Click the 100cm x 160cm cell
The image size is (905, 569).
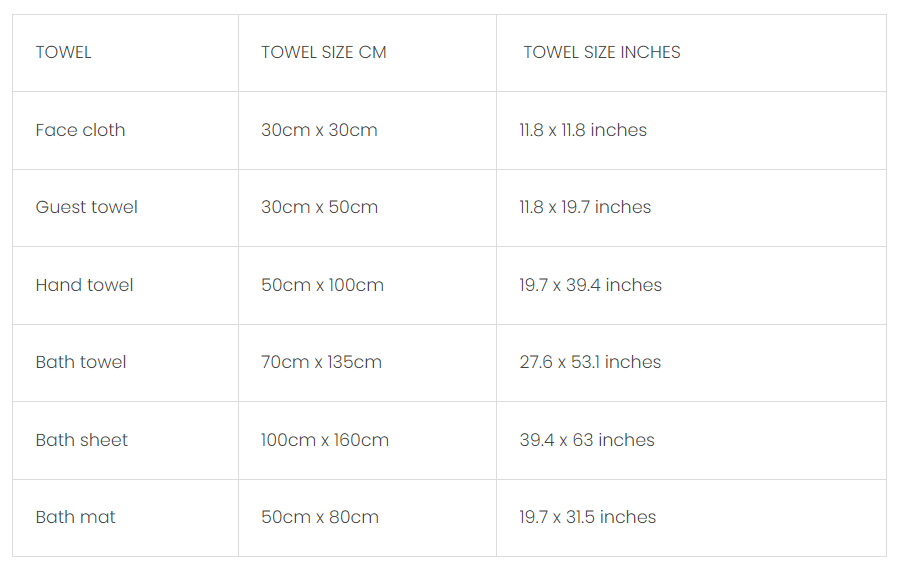[367, 440]
